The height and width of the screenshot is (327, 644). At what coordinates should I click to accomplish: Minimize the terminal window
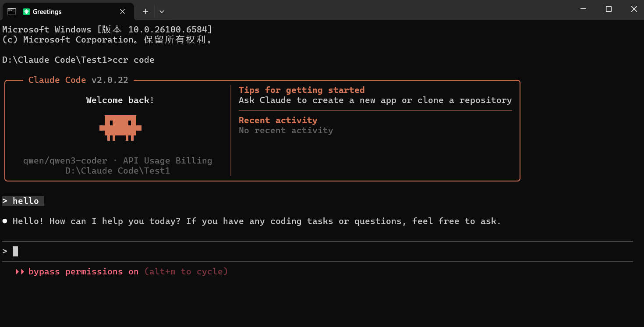click(583, 9)
